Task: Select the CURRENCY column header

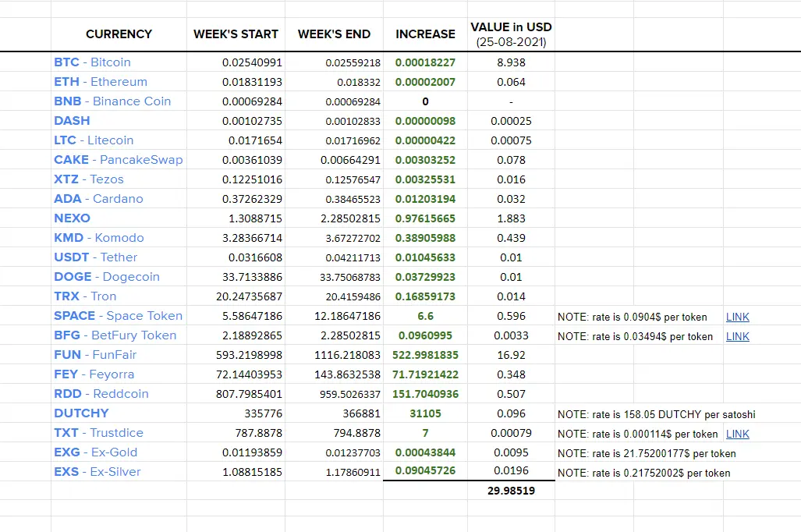Action: (119, 34)
